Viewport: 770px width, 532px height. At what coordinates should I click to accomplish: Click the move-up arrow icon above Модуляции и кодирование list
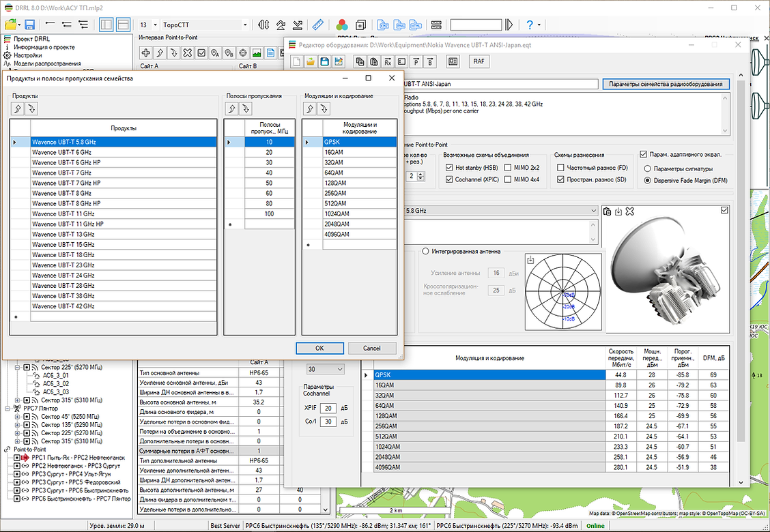click(x=309, y=108)
